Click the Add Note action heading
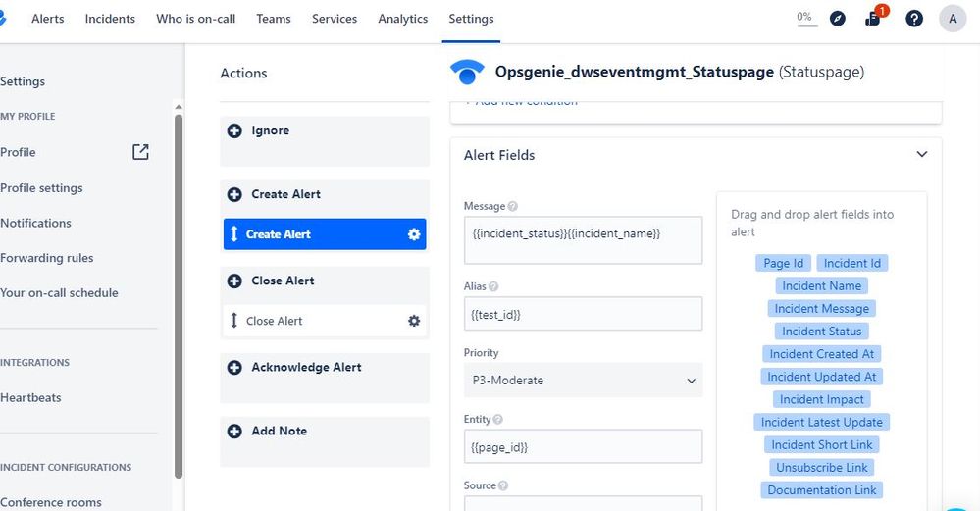 tap(279, 431)
